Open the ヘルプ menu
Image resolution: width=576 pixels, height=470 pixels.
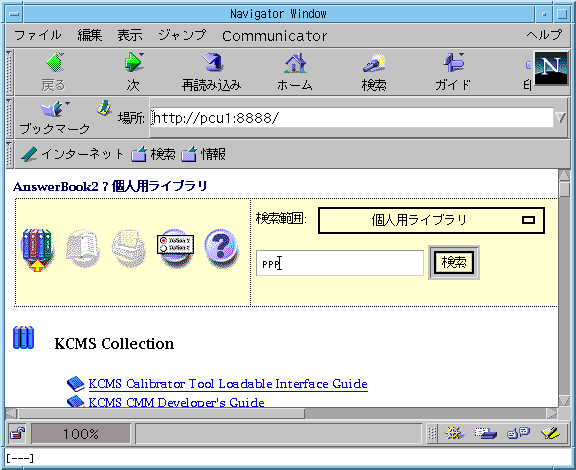(544, 35)
